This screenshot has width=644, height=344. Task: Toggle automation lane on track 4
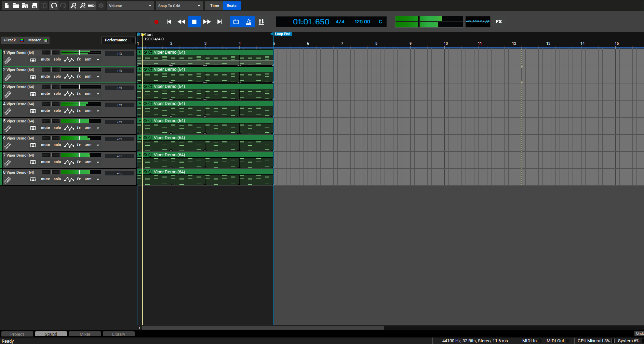69,111
